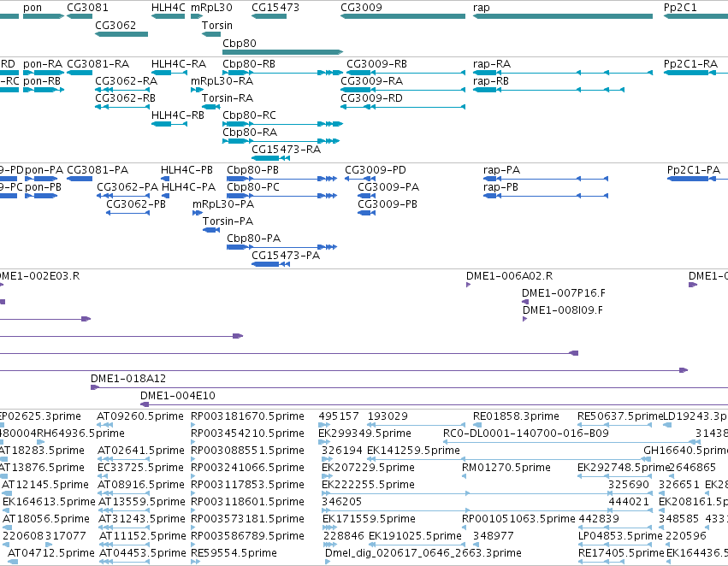Select the Torsin-PA protein label
This screenshot has width=728, height=566.
228,221
